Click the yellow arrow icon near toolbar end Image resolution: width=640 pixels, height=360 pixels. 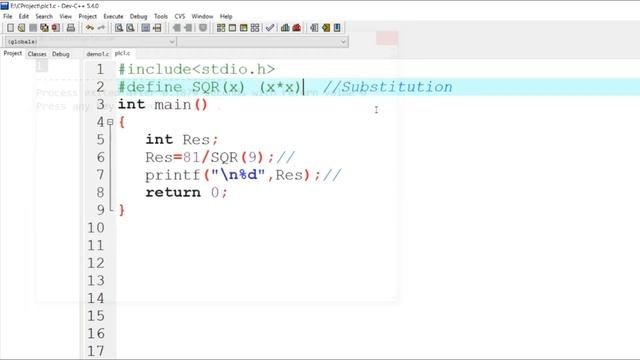point(326,28)
